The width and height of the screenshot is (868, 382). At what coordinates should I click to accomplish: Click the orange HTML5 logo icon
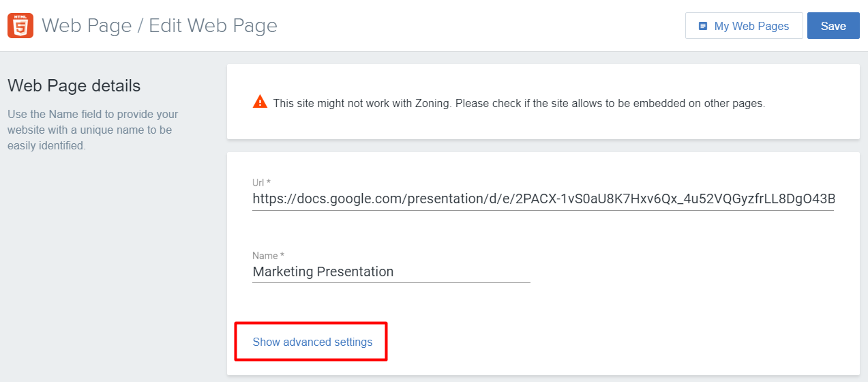20,26
